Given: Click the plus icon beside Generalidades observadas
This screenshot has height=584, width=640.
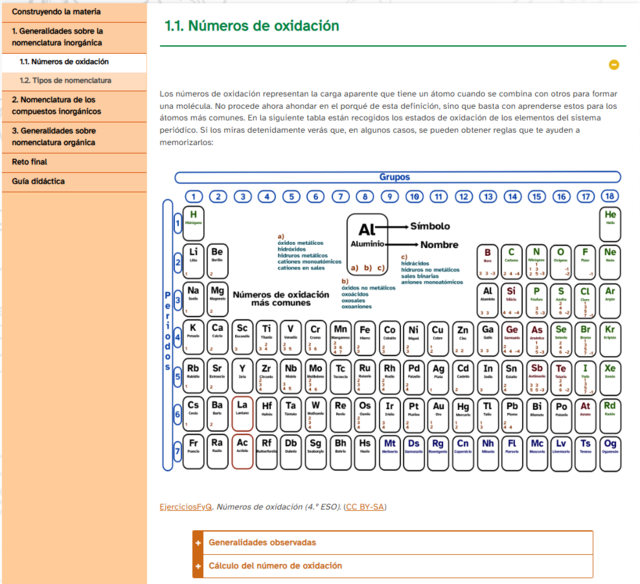Looking at the screenshot, I should (x=199, y=543).
